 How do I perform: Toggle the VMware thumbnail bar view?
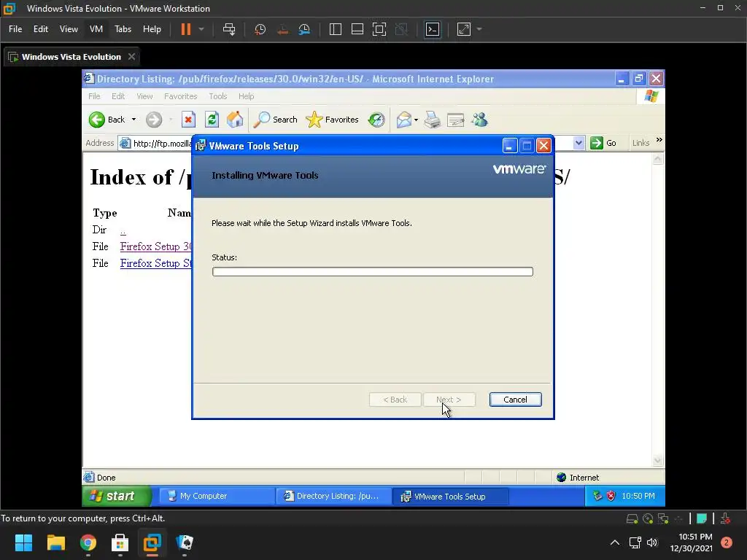[357, 29]
